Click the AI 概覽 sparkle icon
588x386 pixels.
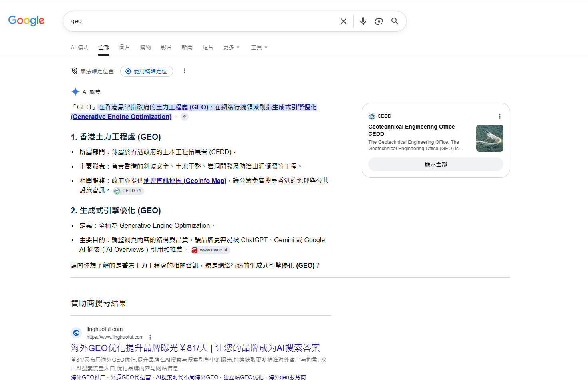[75, 92]
